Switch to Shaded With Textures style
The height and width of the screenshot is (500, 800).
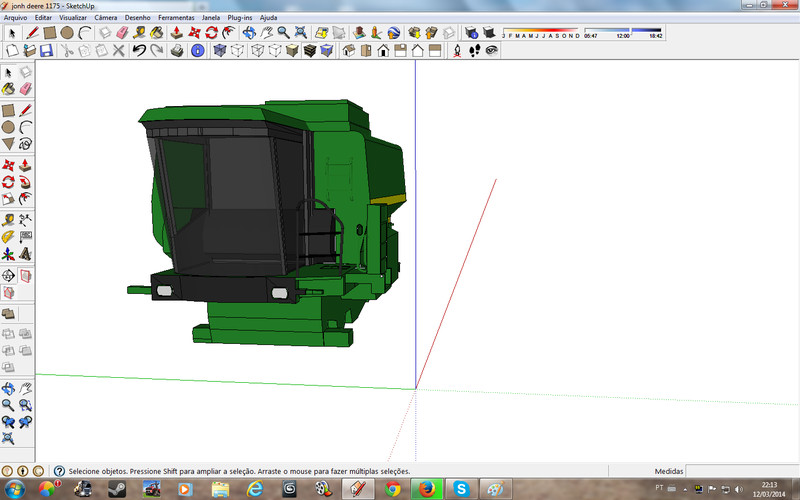coord(310,50)
